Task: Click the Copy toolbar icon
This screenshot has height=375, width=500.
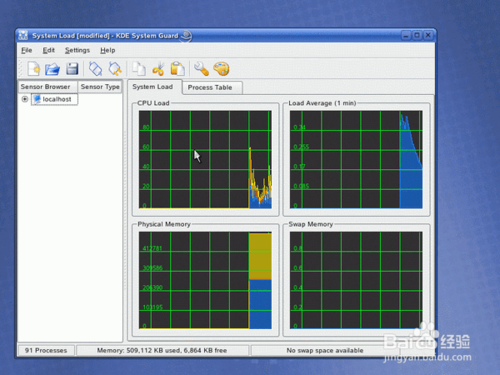Action: coord(139,69)
